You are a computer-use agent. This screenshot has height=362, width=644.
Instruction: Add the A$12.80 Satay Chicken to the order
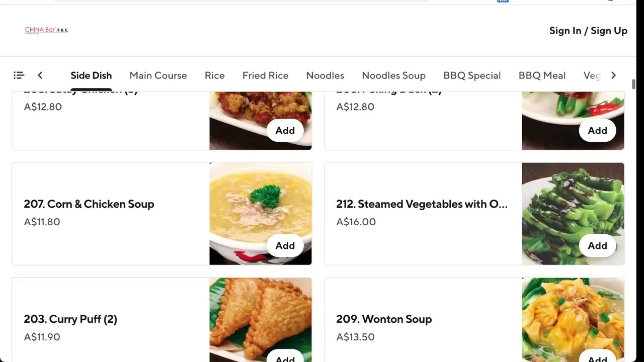tap(285, 130)
